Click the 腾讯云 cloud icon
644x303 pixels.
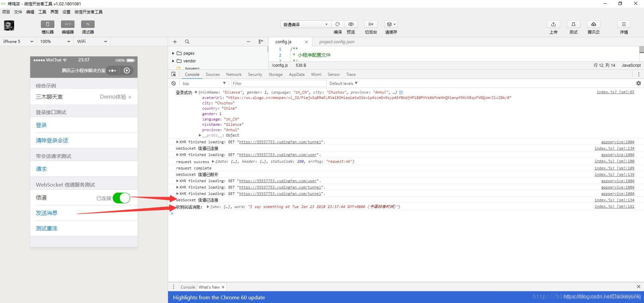pos(594,24)
